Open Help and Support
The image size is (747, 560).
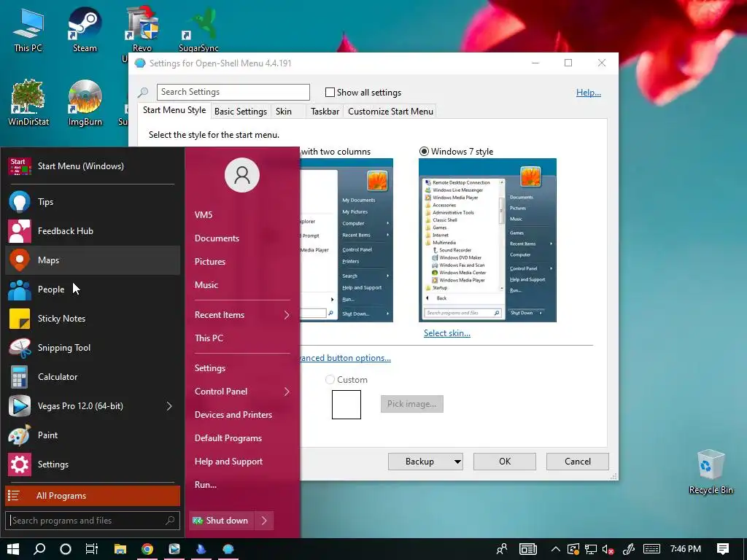pyautogui.click(x=228, y=462)
